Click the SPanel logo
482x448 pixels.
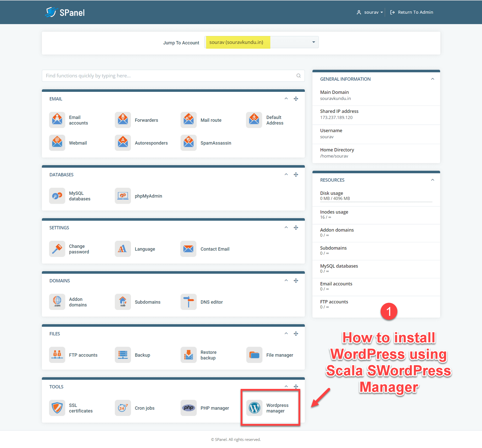(x=65, y=12)
